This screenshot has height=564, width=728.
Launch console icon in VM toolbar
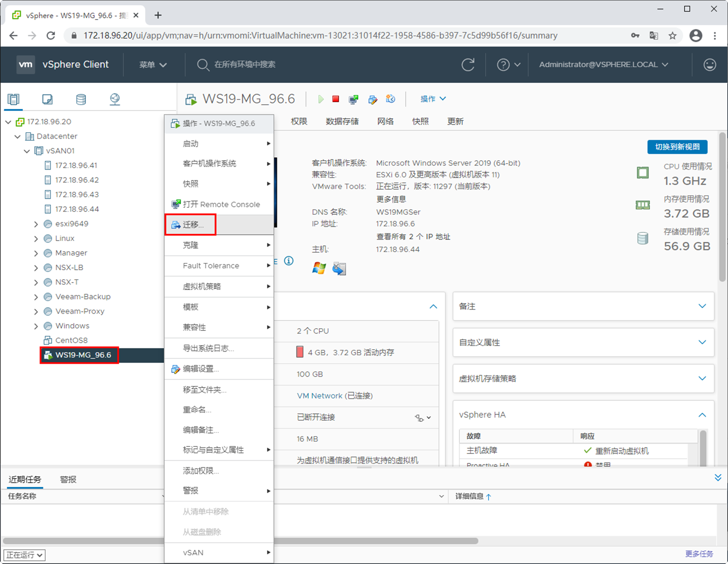(353, 99)
